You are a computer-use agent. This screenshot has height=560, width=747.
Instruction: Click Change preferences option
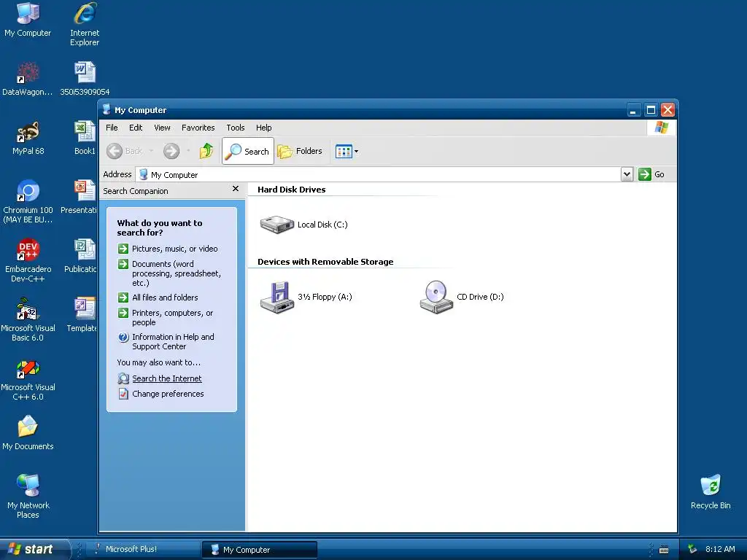[161, 394]
